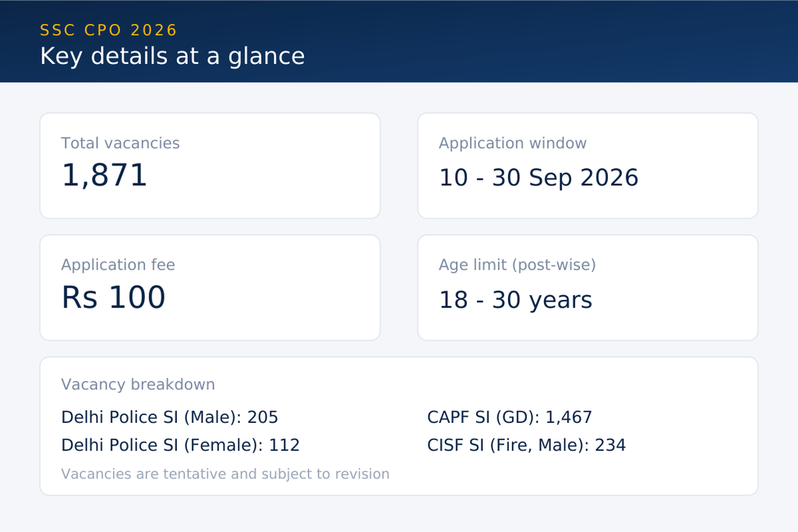Open the Total vacancies card
The height and width of the screenshot is (532, 798).
pos(210,166)
